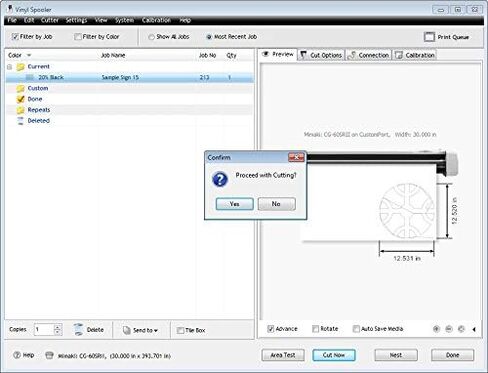Click the black collapse arrow in preview toolbar
488x373 pixels.
474,329
